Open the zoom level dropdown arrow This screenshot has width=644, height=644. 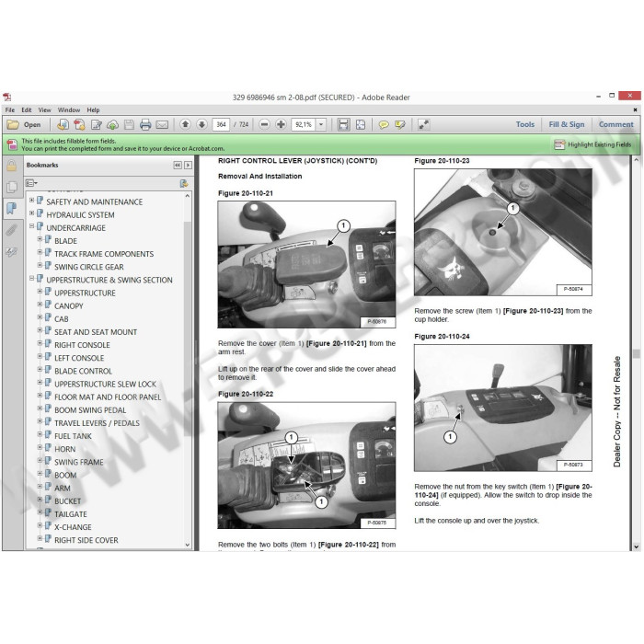pos(321,124)
